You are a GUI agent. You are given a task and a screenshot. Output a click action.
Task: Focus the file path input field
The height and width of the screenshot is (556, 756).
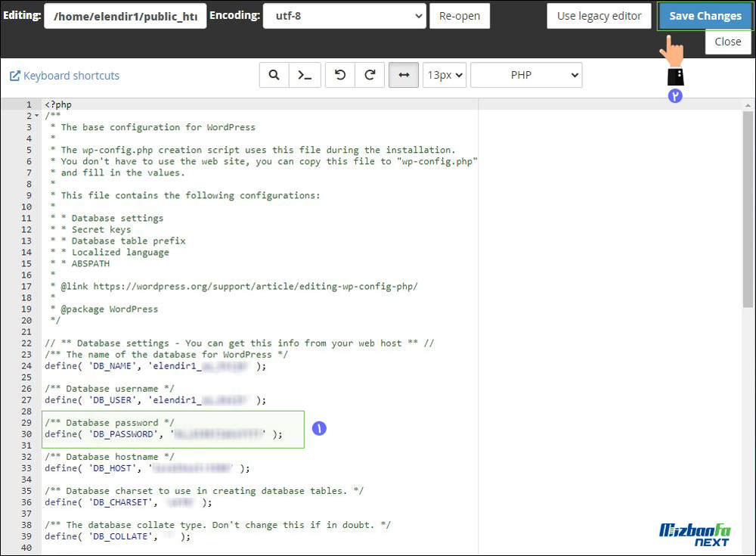[x=125, y=16]
